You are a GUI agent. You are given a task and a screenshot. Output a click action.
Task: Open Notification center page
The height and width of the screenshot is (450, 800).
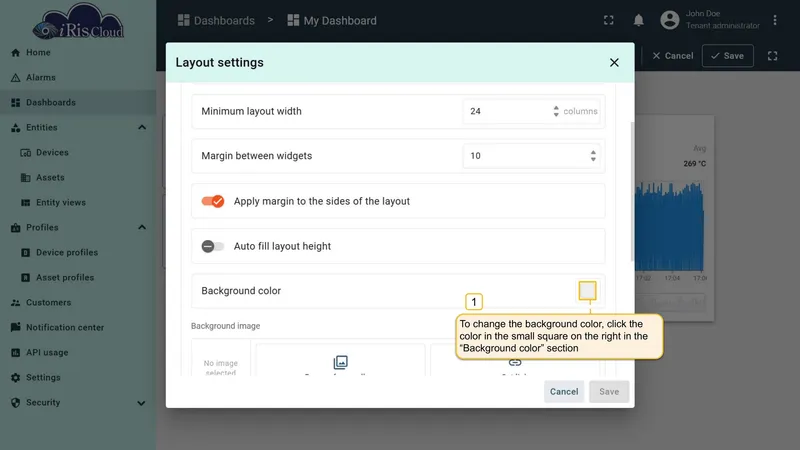click(x=78, y=328)
